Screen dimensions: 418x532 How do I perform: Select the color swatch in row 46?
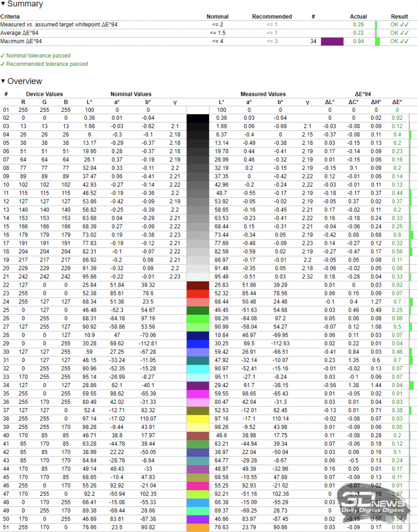point(198,486)
